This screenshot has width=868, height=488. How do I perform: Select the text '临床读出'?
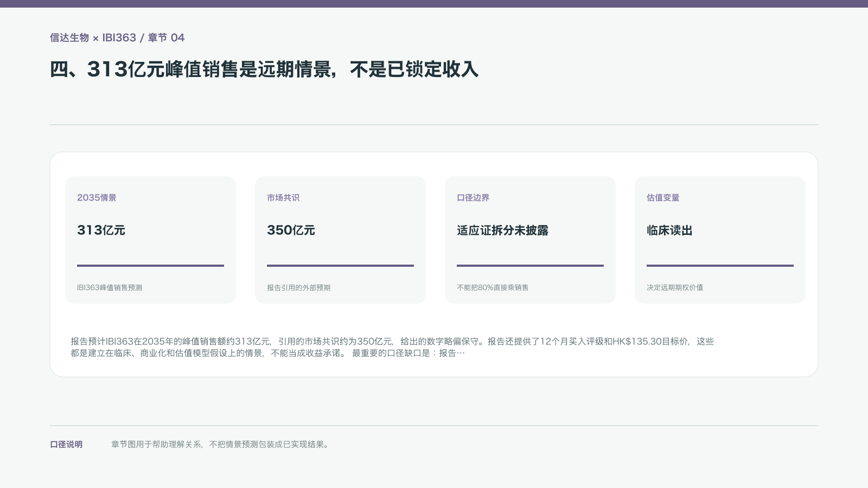click(x=669, y=230)
